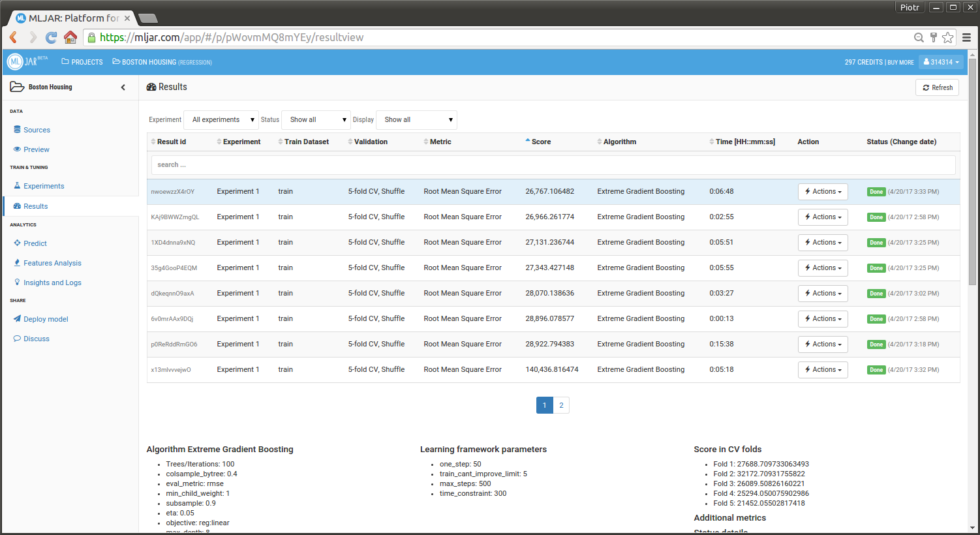Open the Sources page in sidebar
This screenshot has height=535, width=980.
click(37, 130)
